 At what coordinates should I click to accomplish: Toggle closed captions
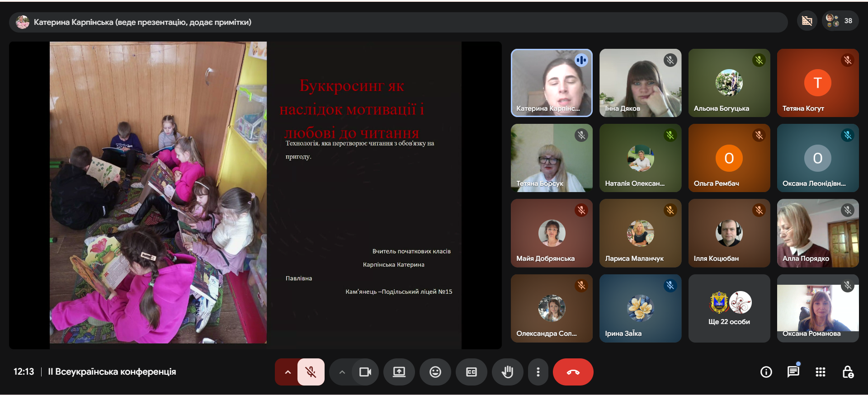tap(471, 372)
